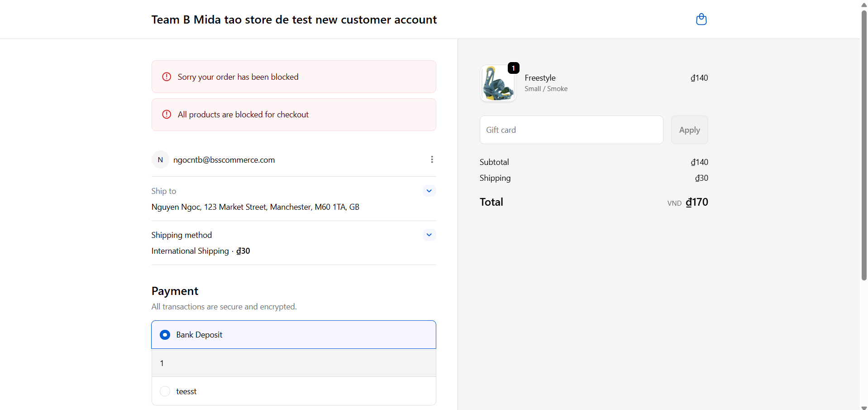The height and width of the screenshot is (410, 868).
Task: Click the Apply gift card button
Action: (x=689, y=130)
